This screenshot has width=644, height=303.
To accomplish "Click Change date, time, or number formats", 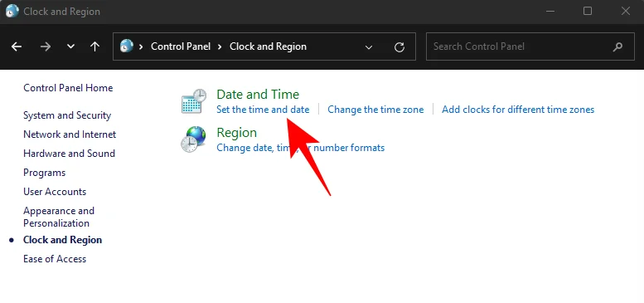I will point(301,148).
